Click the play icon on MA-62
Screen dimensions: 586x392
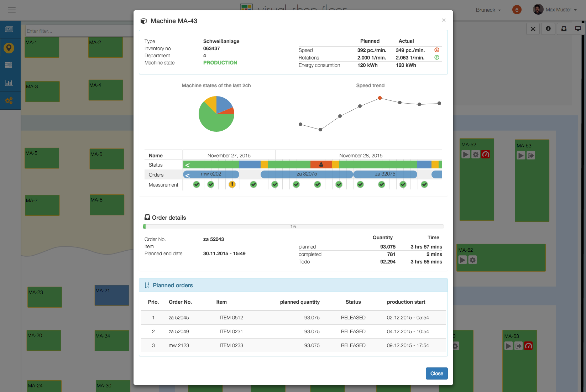[462, 260]
